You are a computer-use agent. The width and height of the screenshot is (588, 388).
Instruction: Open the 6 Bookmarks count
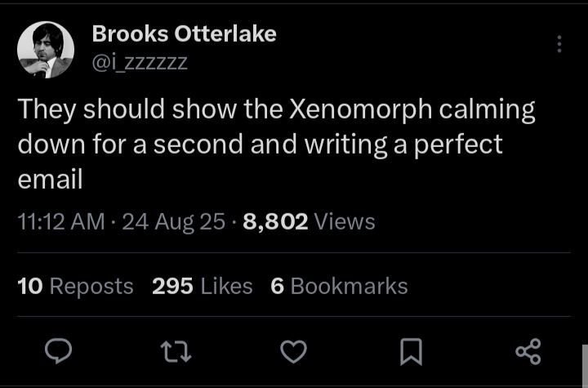pos(339,286)
